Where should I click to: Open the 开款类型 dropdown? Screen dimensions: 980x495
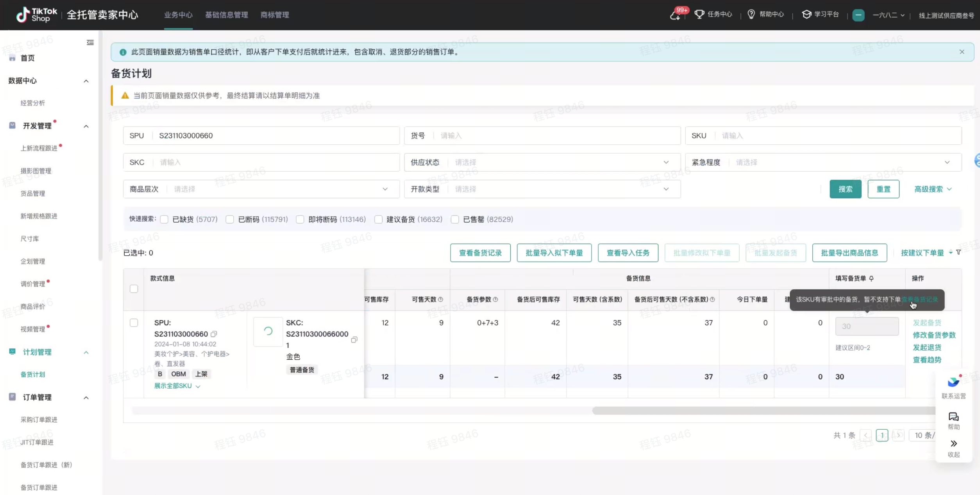click(542, 189)
